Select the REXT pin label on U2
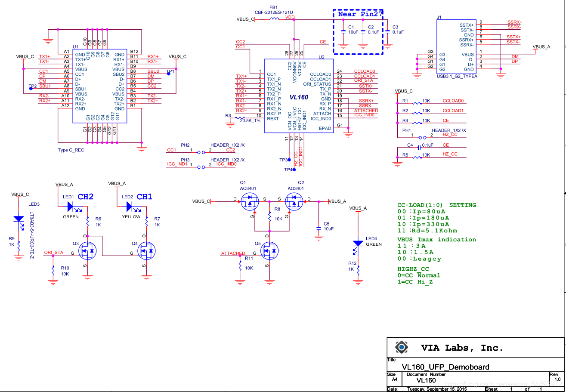Viewport: 566px width, 392px height. (273, 118)
